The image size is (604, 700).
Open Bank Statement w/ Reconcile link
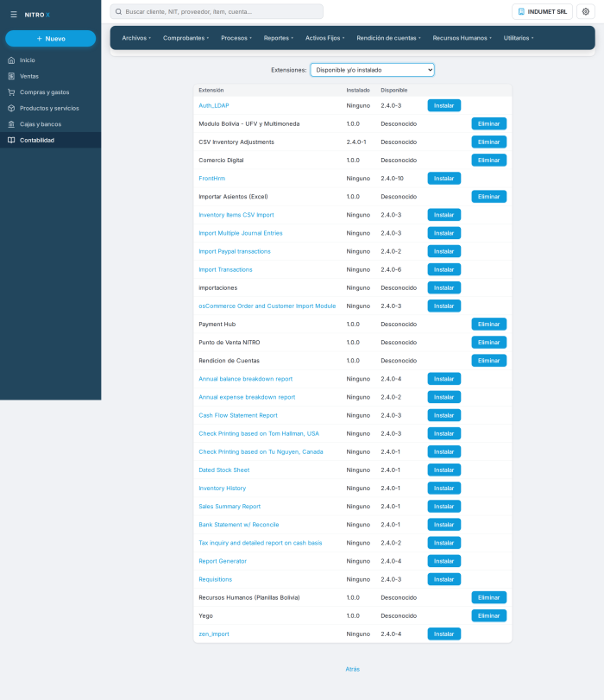239,525
